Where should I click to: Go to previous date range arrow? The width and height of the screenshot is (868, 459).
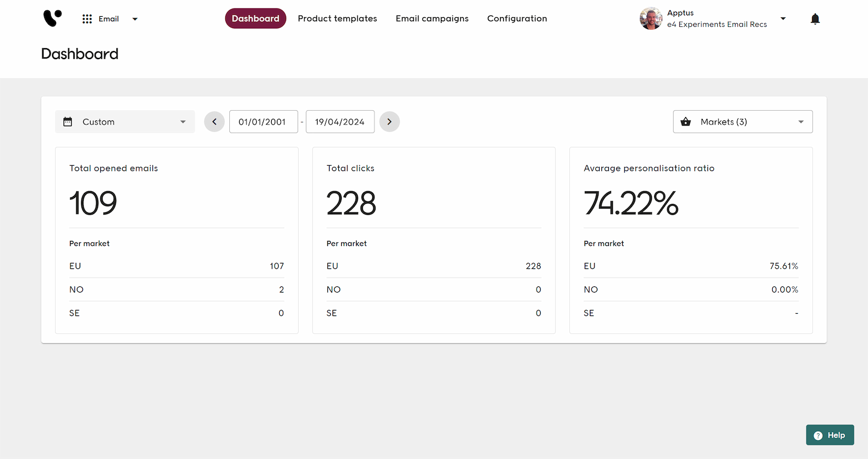tap(214, 122)
